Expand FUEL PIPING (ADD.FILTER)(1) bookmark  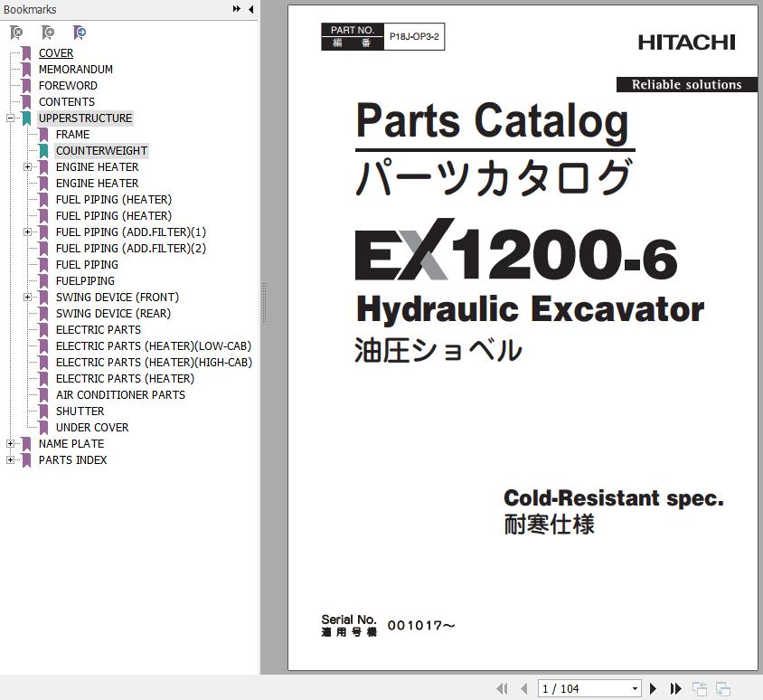pyautogui.click(x=28, y=232)
